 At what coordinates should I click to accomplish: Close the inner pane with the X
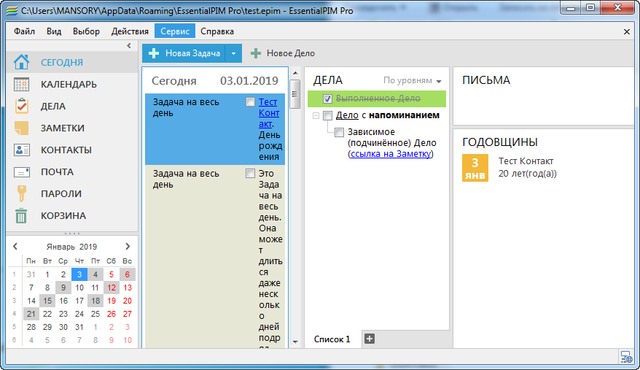tap(627, 31)
